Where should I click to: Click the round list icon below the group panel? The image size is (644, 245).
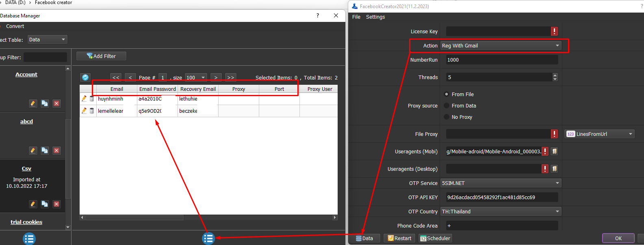click(x=29, y=239)
